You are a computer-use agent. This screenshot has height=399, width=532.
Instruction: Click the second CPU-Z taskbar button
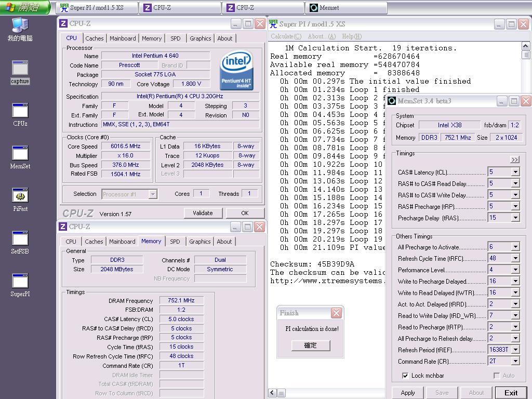point(263,8)
